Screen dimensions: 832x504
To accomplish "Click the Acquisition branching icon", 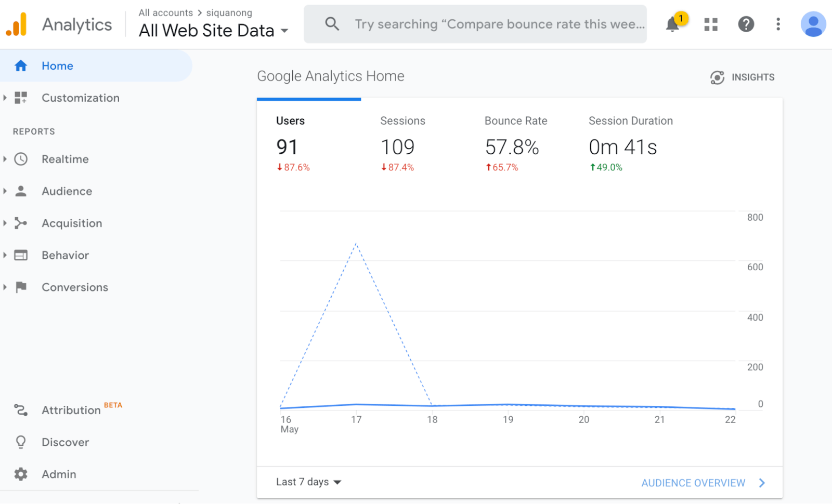I will tap(21, 223).
